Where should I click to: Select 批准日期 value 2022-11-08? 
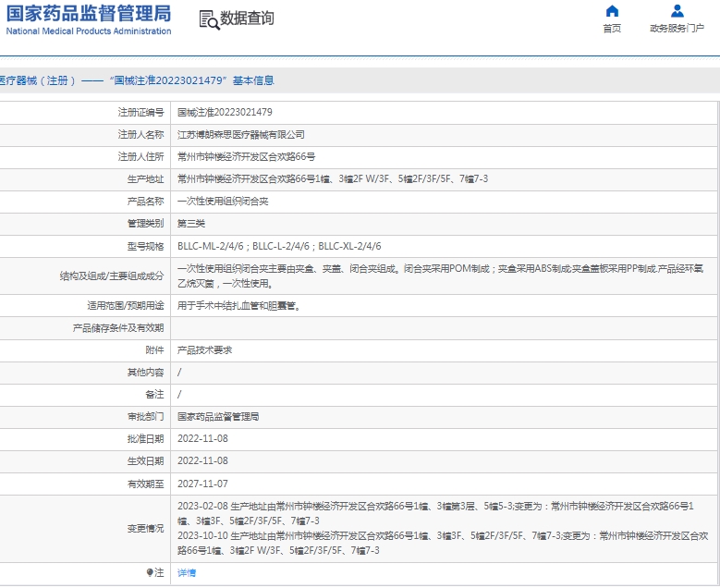tap(202, 439)
